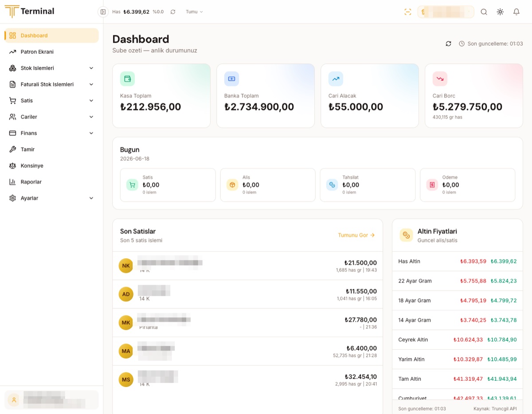Select the Kasa Toplam card
The height and width of the screenshot is (414, 532).
click(161, 96)
